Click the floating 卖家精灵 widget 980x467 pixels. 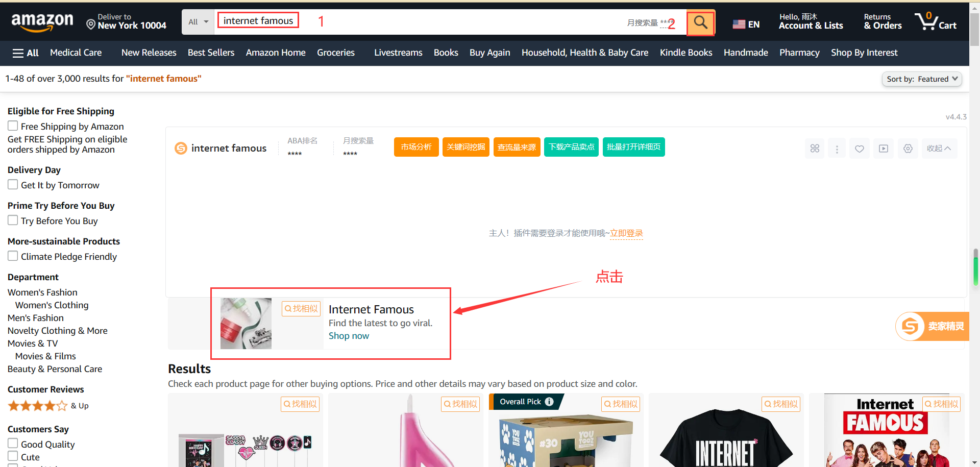pyautogui.click(x=932, y=326)
